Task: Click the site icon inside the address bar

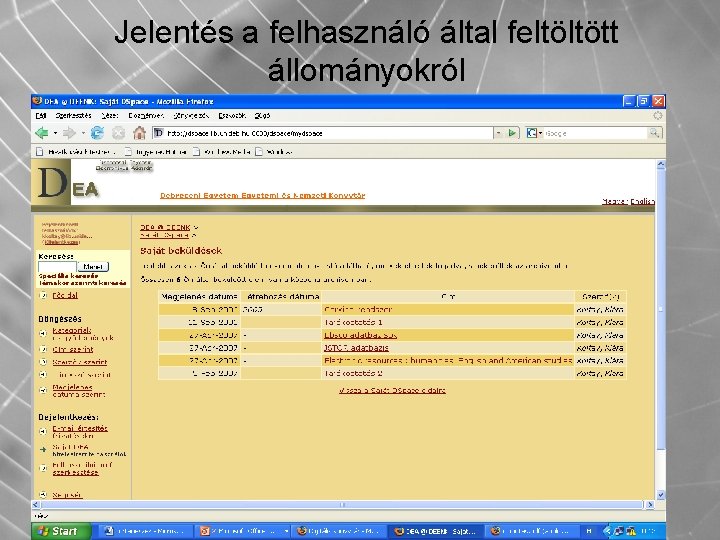Action: 159,133
